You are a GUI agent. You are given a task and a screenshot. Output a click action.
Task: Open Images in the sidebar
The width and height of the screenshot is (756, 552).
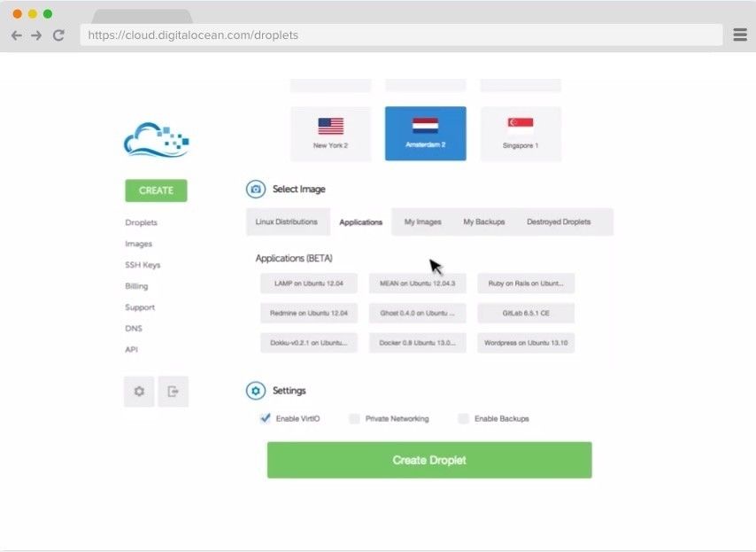tap(139, 244)
